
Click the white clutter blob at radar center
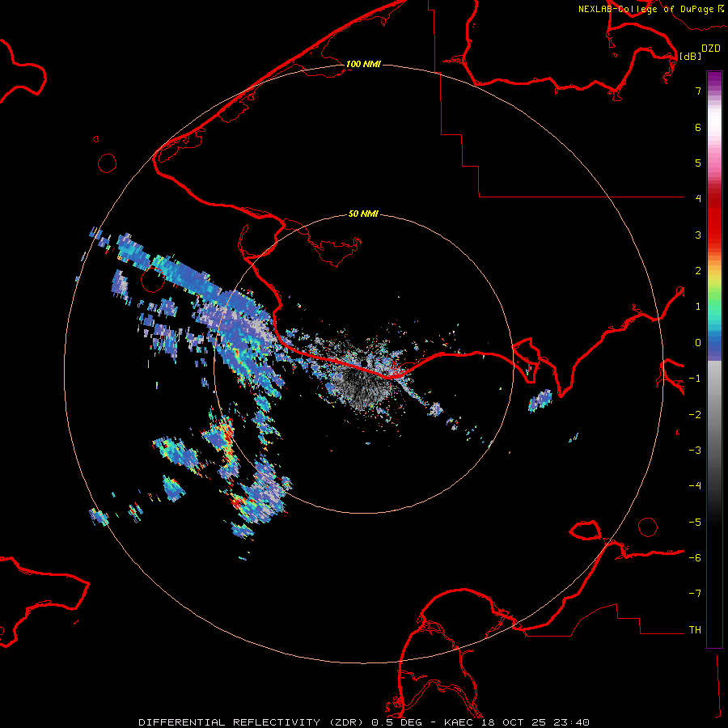click(363, 384)
